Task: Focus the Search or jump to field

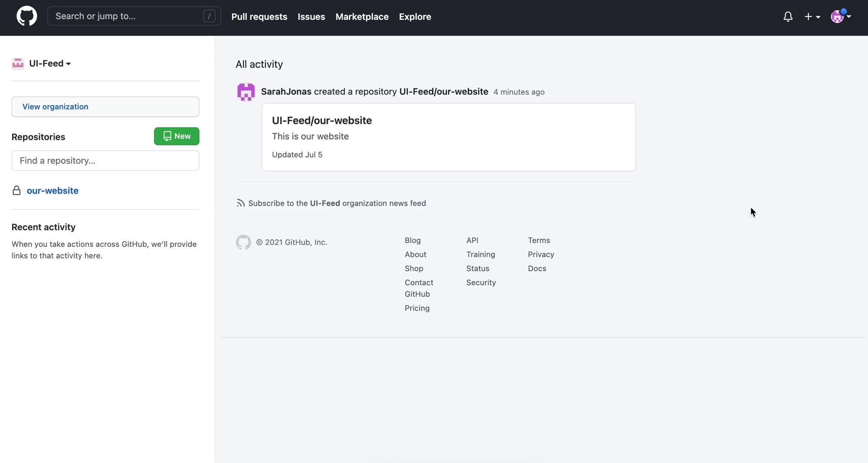Action: tap(134, 16)
